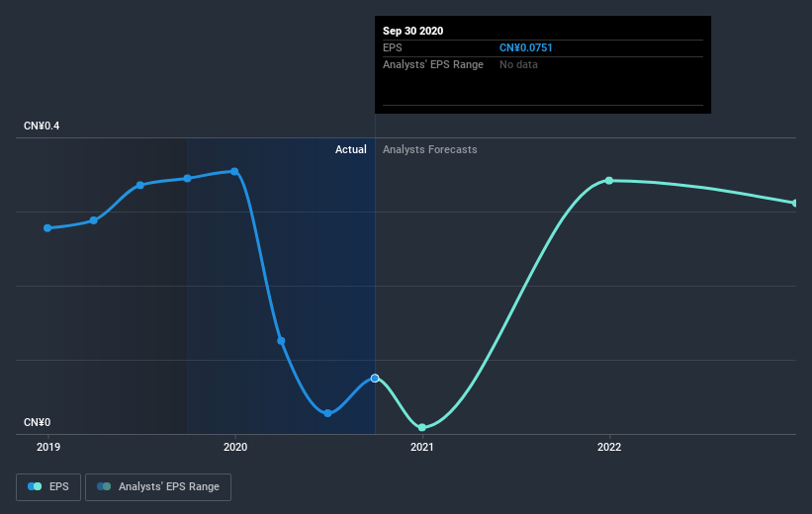Click the Analysts' EPS Range legend swatch
The width and height of the screenshot is (812, 514).
104,486
